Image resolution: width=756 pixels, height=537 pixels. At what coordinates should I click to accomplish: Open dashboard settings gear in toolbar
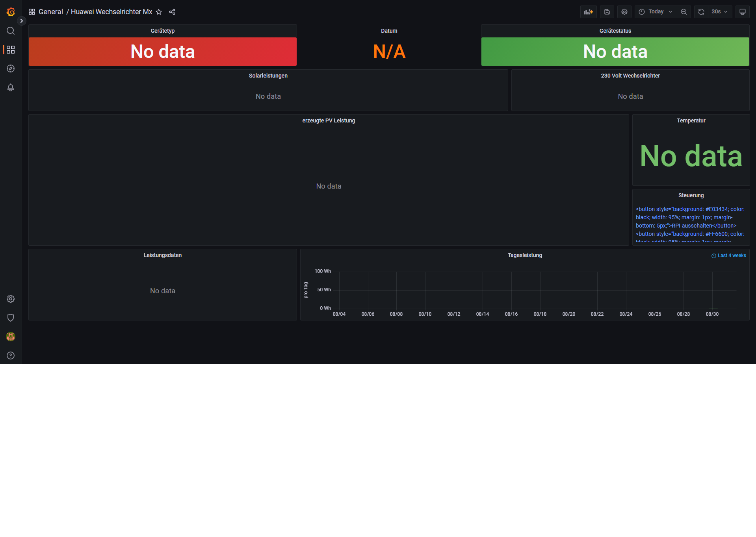click(x=624, y=12)
